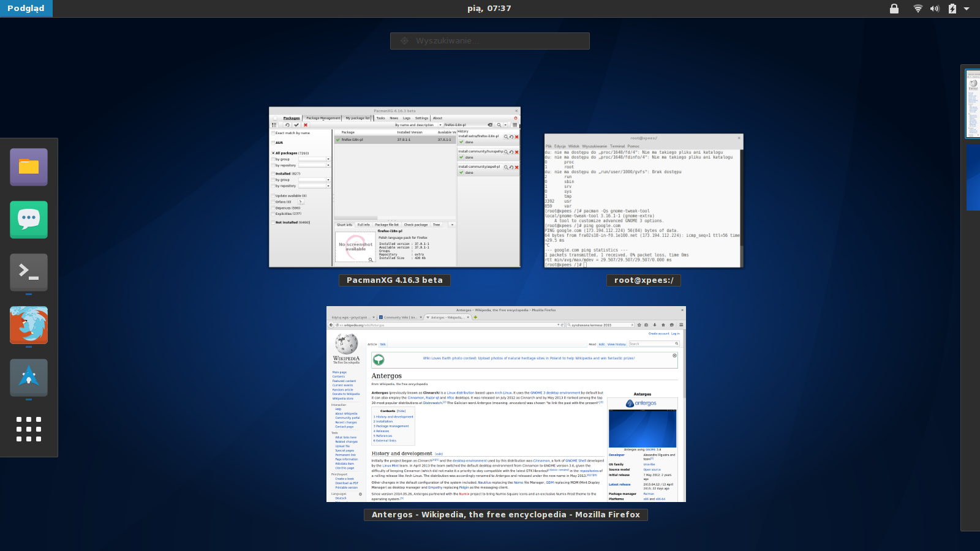Open the clock calendar showing pią, 07:37
Image resolution: width=980 pixels, height=551 pixels.
pos(489,9)
